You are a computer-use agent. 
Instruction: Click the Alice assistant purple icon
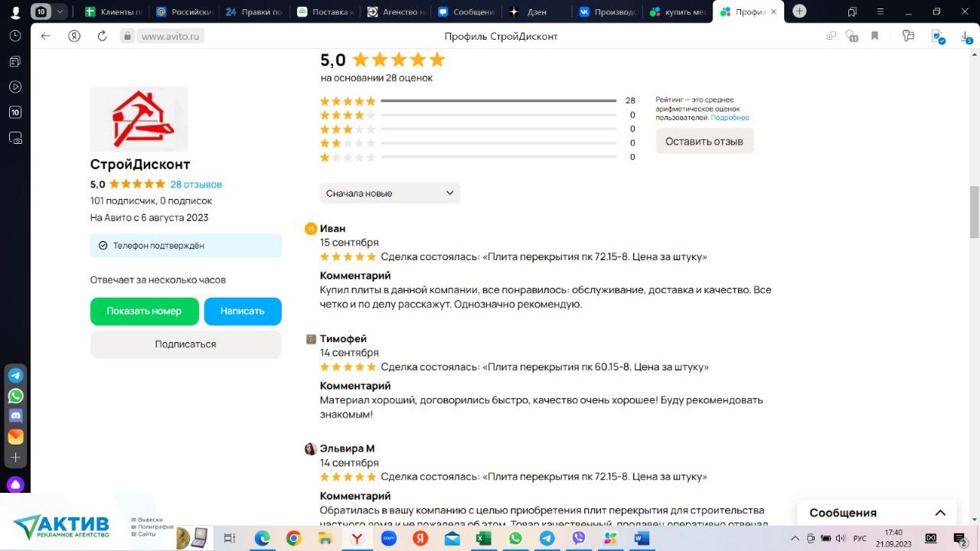pyautogui.click(x=15, y=484)
